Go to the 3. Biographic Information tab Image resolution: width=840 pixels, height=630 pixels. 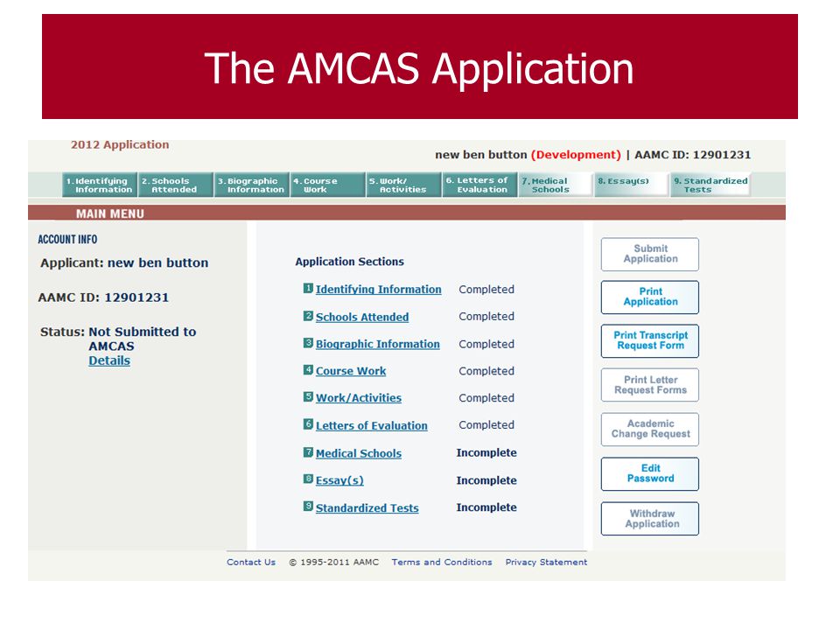click(252, 185)
